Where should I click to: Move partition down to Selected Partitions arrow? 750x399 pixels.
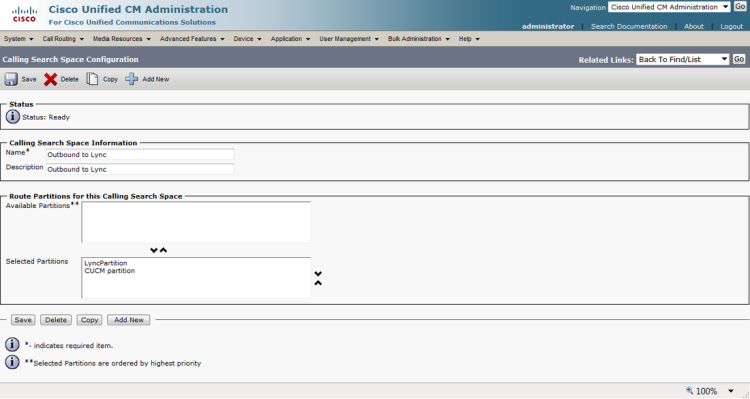coord(154,250)
